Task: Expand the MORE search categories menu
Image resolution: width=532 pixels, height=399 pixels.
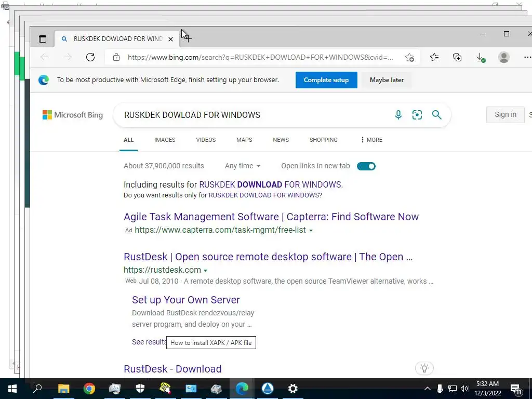Action: (x=371, y=140)
